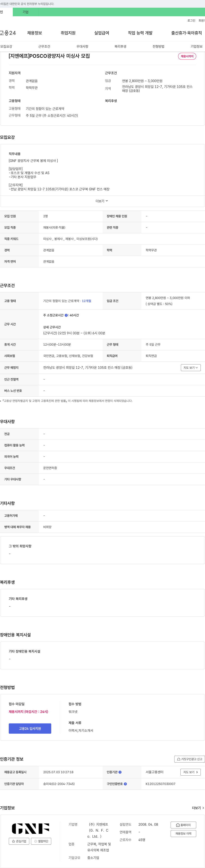The image size is (205, 868).
Task: Open the 직업 능력 개발 menu
Action: (140, 33)
